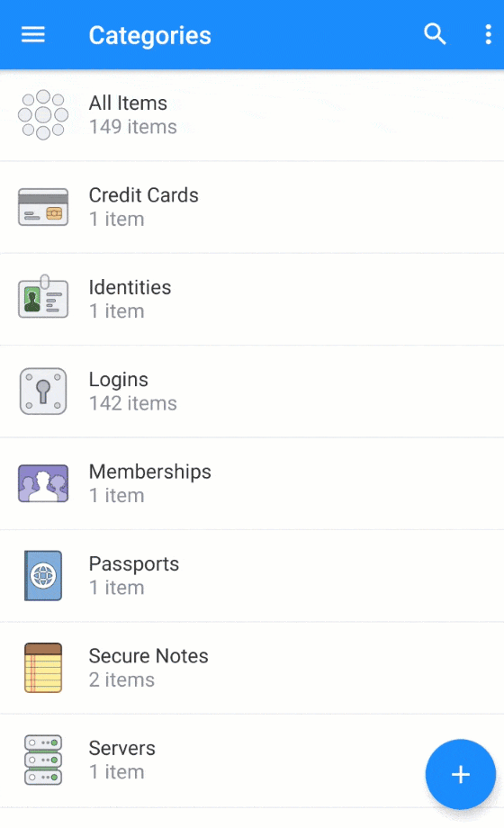Open Logins category with 142 items
This screenshot has width=504, height=828.
click(x=252, y=391)
